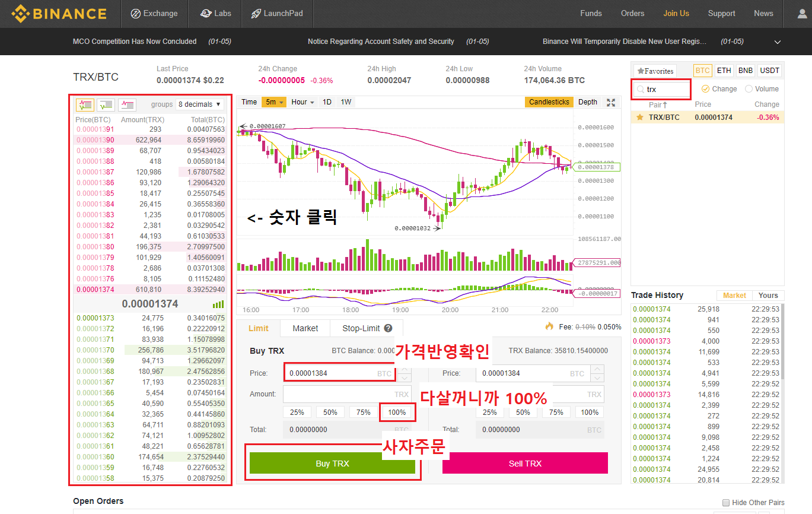The width and height of the screenshot is (812, 514).
Task: Open the Exchange menu in the header
Action: coord(154,13)
